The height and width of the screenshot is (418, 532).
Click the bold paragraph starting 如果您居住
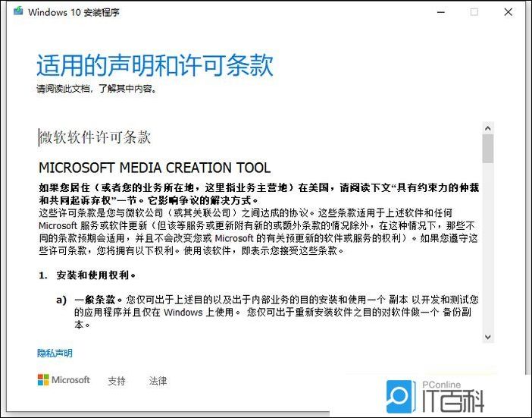259,193
